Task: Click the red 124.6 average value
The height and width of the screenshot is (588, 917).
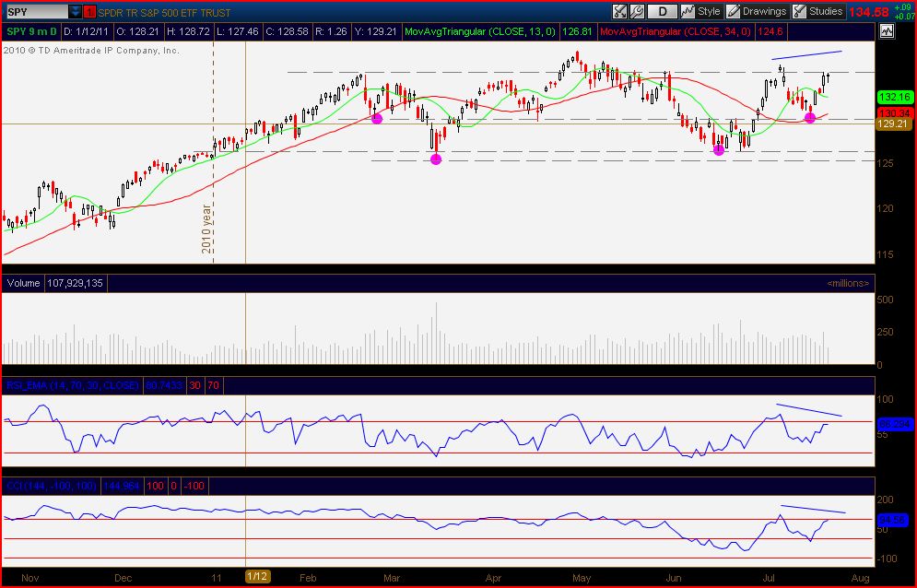Action: 770,31
